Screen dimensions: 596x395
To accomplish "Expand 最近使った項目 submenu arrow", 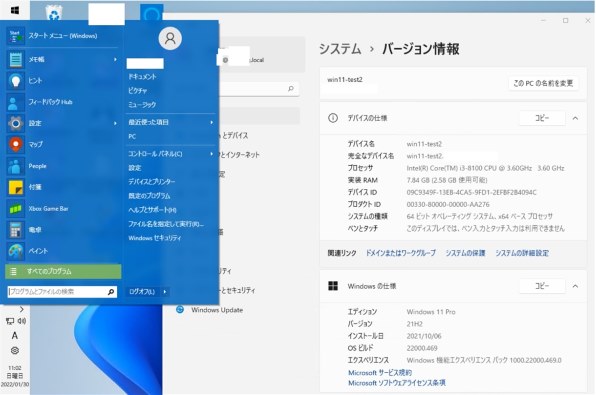I will pyautogui.click(x=212, y=122).
